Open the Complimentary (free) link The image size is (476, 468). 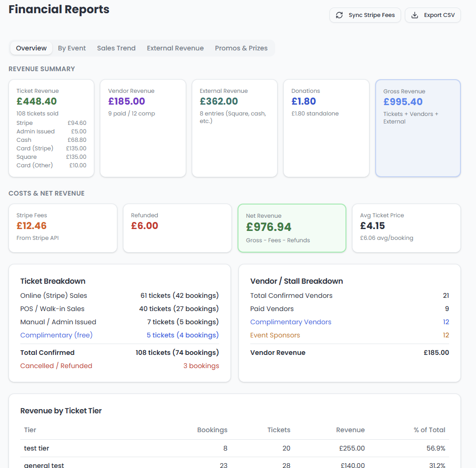click(57, 335)
